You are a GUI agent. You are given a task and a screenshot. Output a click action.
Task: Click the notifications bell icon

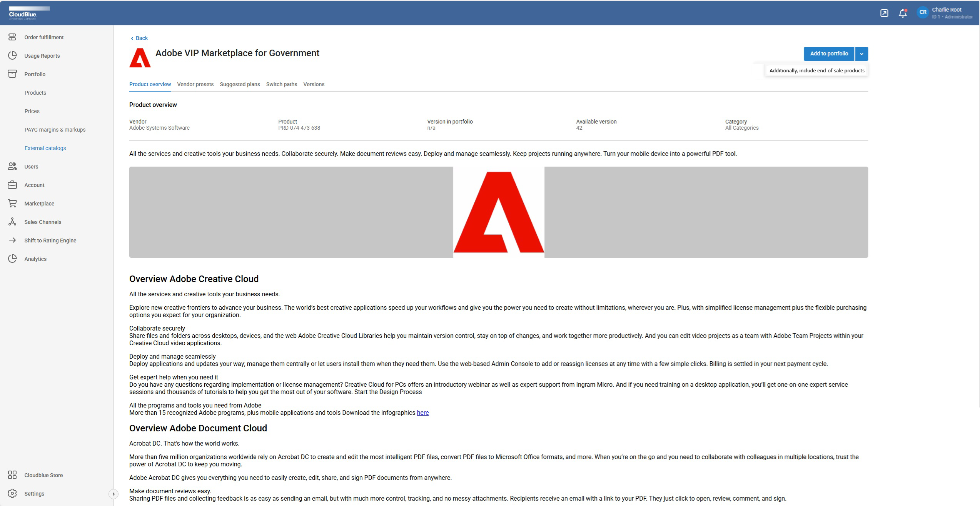click(903, 13)
